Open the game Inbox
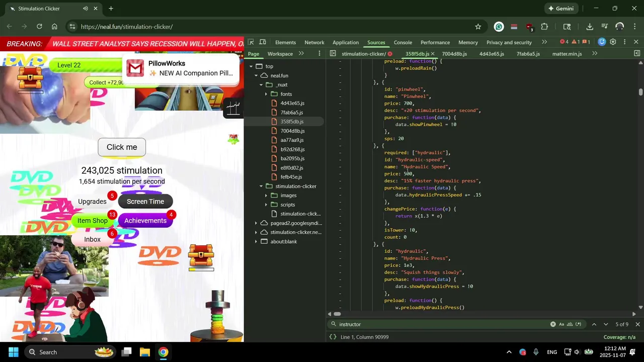Screen dimensions: 644x362 [x=92, y=239]
